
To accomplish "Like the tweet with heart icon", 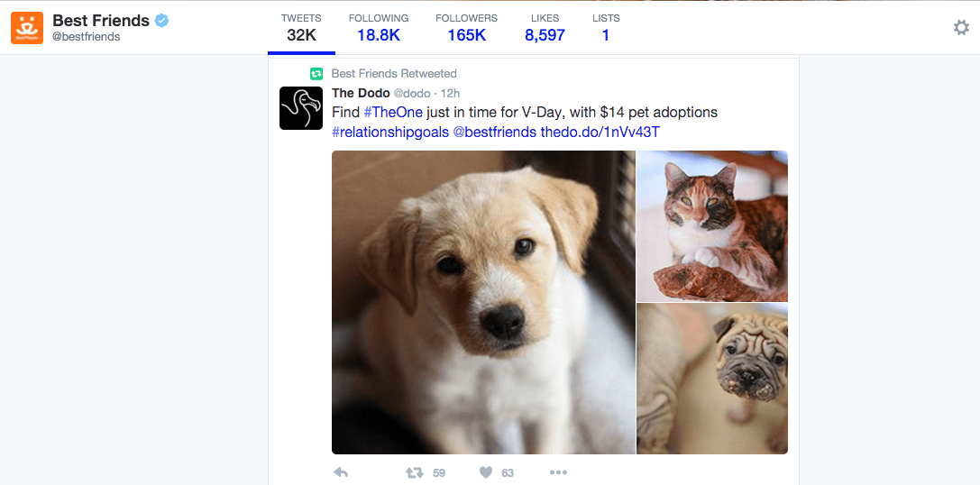I will (x=486, y=472).
